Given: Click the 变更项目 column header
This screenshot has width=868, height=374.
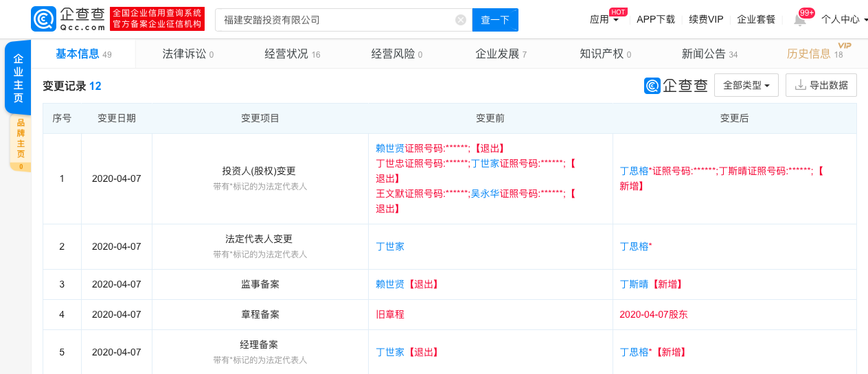Looking at the screenshot, I should pos(260,118).
